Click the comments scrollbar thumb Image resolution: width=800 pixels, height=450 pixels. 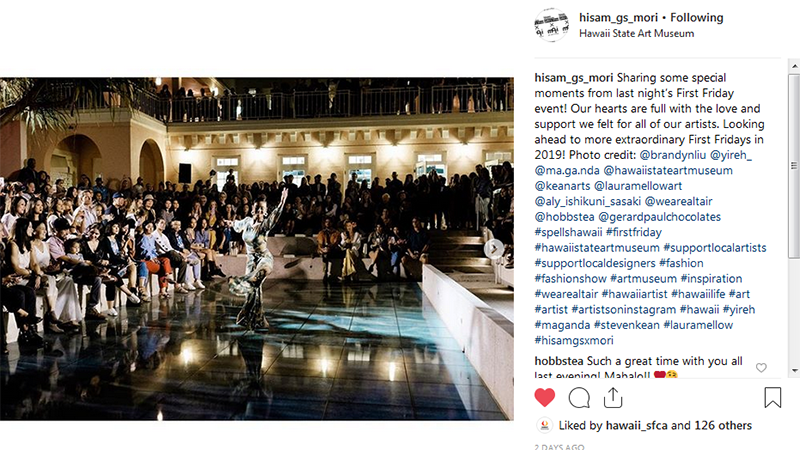(x=794, y=165)
